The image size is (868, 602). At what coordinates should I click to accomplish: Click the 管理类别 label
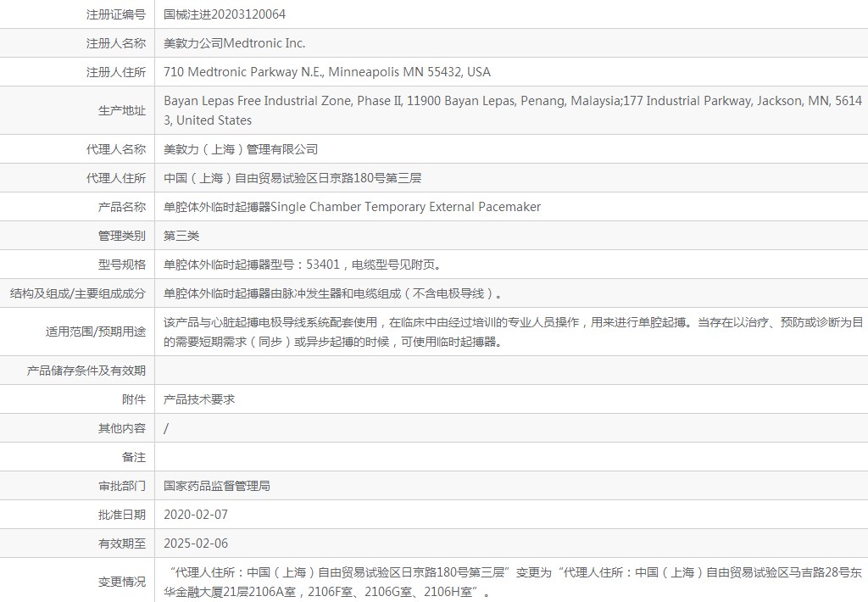click(x=122, y=236)
